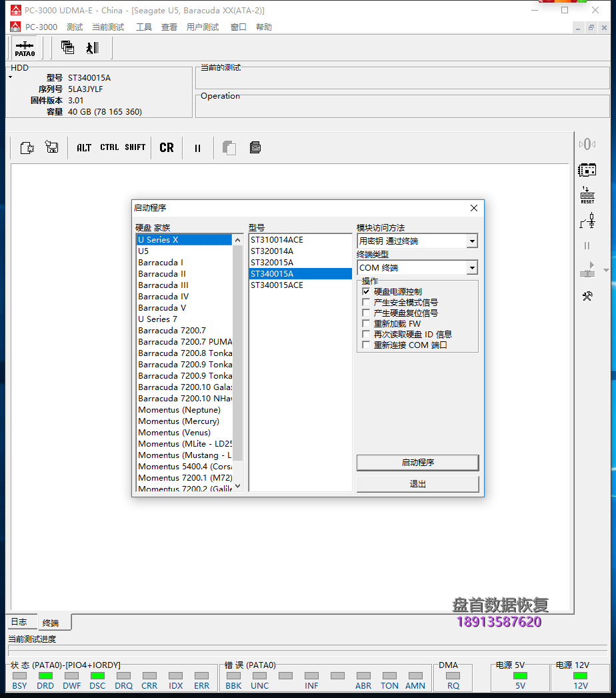The width and height of the screenshot is (616, 698).
Task: Click the RESET icon in right sidebar
Action: pyautogui.click(x=587, y=195)
